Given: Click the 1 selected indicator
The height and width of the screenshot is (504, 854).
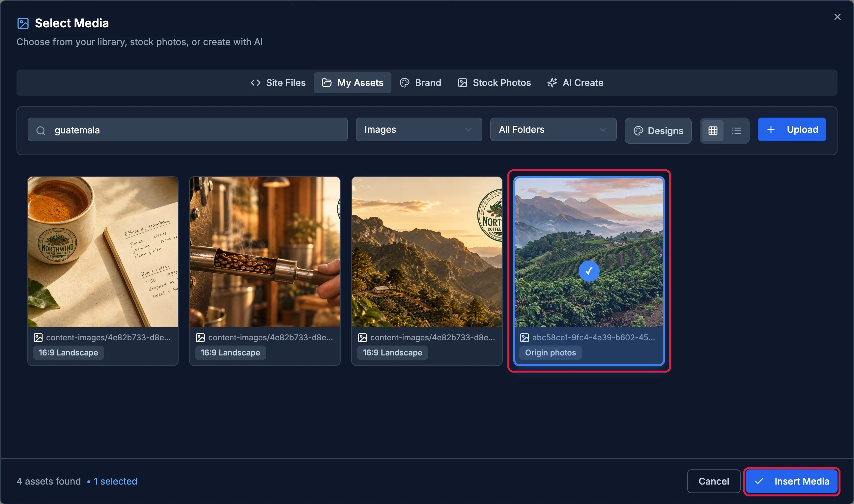Looking at the screenshot, I should tap(112, 481).
